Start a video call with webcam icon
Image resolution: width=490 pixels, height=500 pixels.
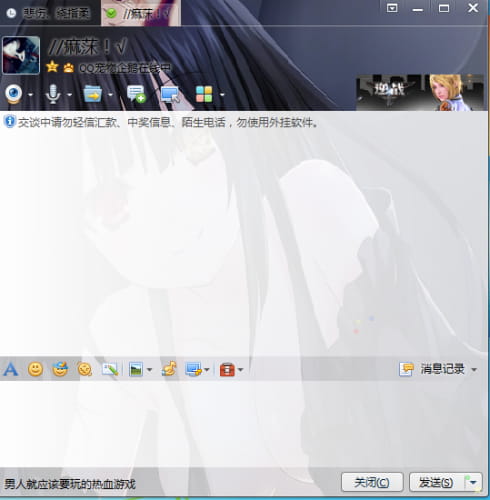pos(13,94)
